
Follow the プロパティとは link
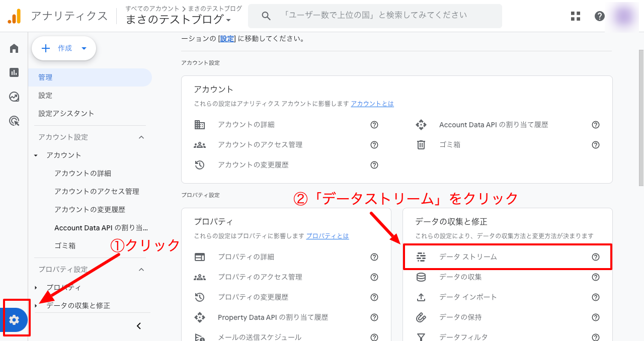point(328,236)
